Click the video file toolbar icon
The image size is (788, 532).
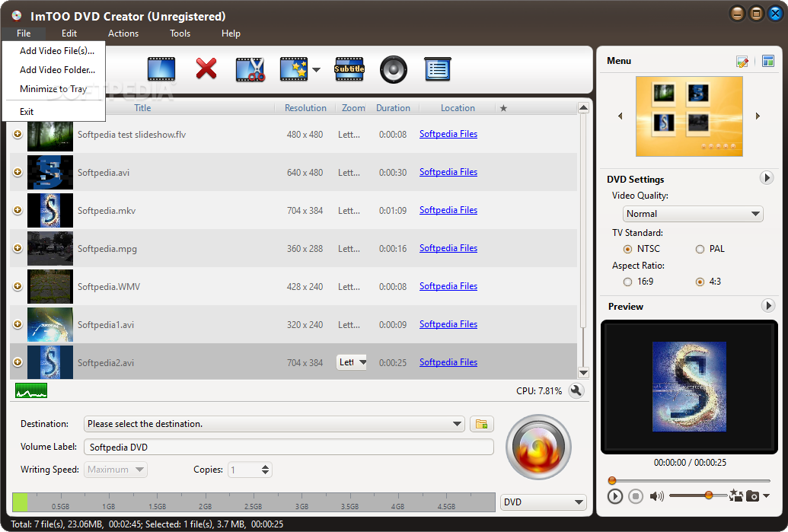click(161, 68)
